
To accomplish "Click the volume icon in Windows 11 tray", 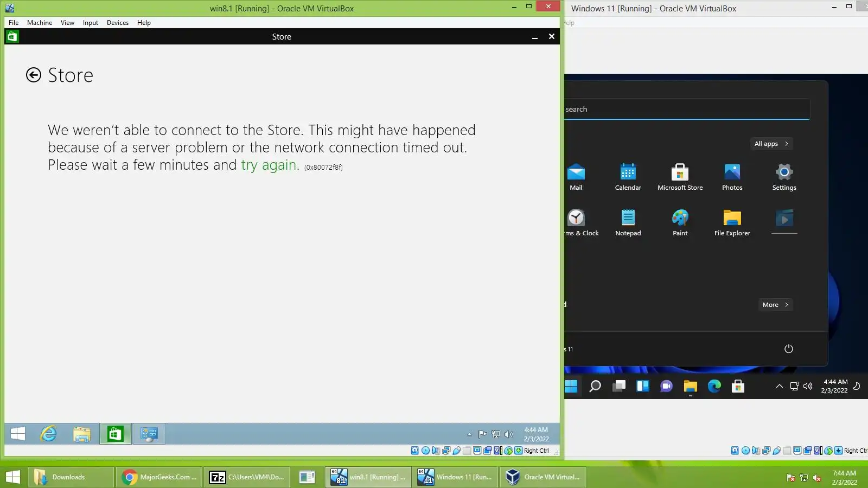I will (x=808, y=386).
